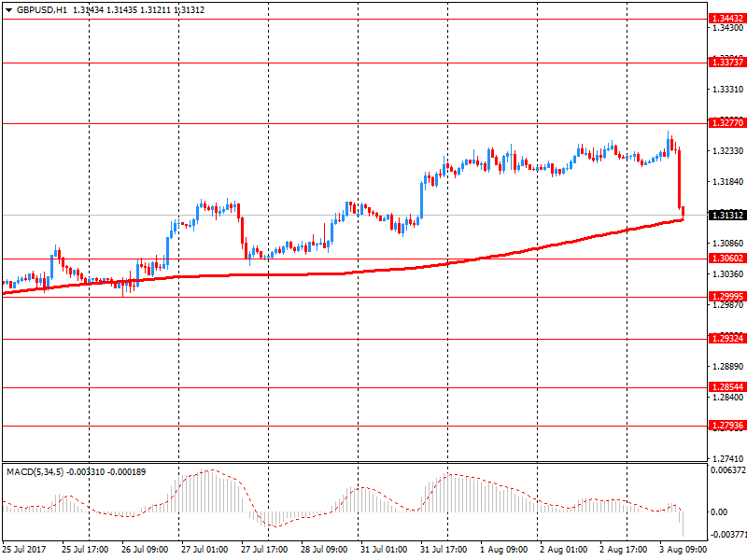The height and width of the screenshot is (560, 747).
Task: Click the 1.28890 price scale value
Action: (x=728, y=367)
